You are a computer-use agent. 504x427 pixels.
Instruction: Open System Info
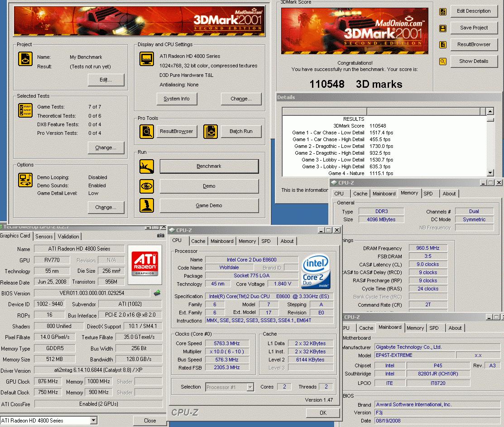[177, 99]
